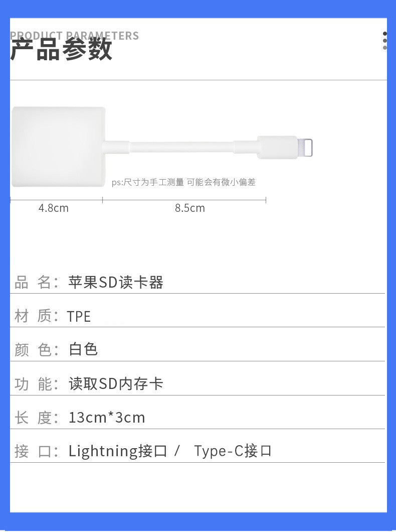Click the white cable between reader and plug

coord(181,148)
